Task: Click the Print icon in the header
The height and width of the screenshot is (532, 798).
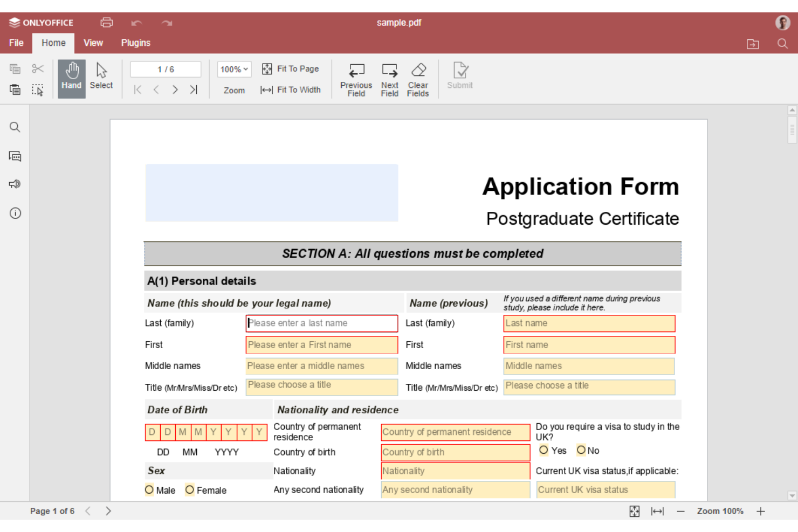Action: [x=106, y=22]
